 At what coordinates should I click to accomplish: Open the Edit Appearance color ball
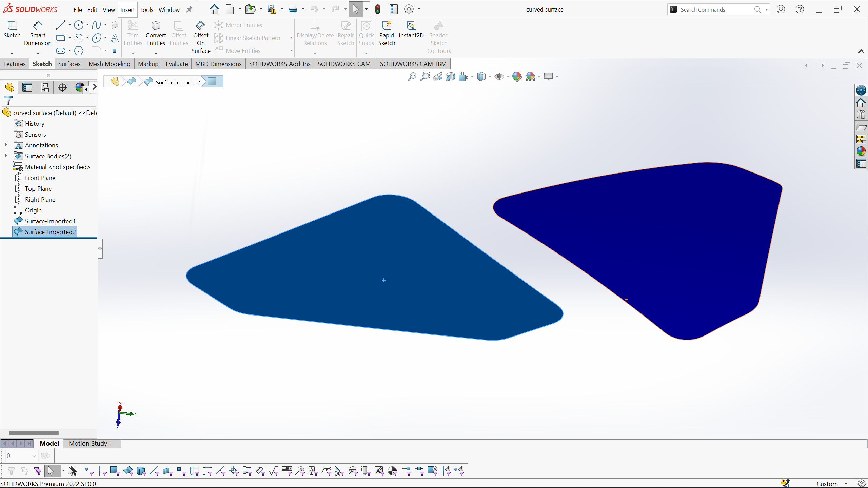coord(517,77)
